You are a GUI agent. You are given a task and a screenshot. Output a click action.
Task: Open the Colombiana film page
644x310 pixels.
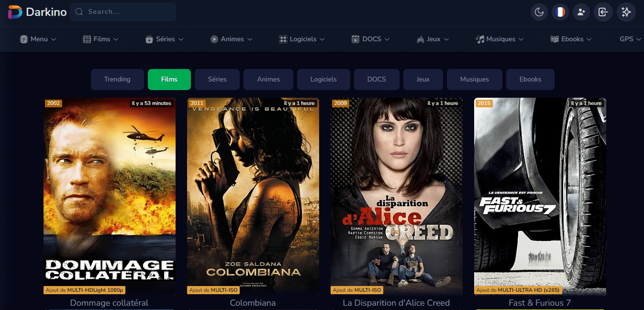coord(253,196)
